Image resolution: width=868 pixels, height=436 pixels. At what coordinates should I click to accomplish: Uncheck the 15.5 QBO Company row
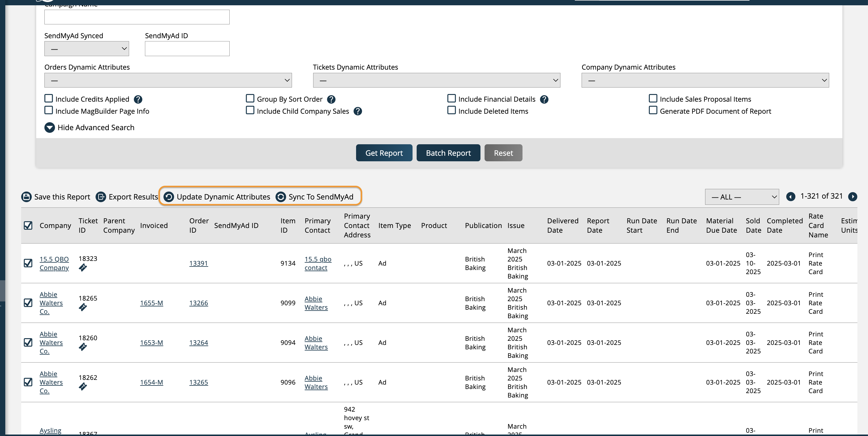[28, 263]
